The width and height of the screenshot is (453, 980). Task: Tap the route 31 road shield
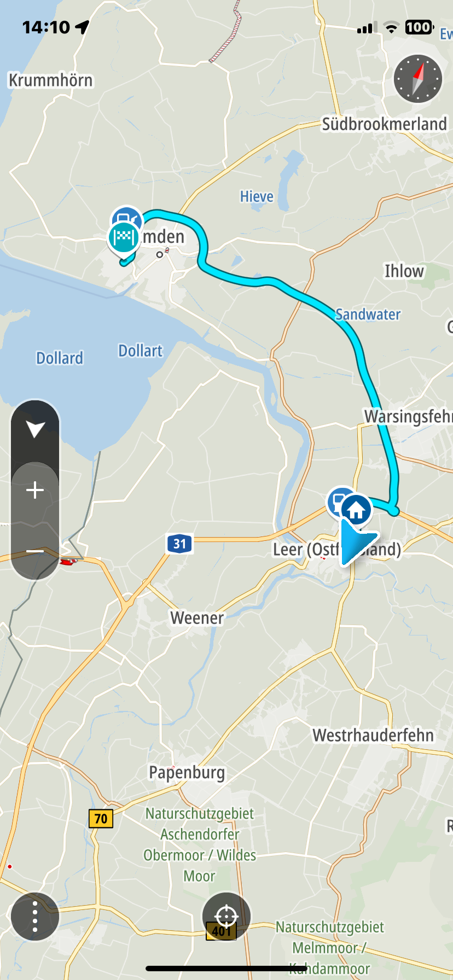pyautogui.click(x=180, y=544)
